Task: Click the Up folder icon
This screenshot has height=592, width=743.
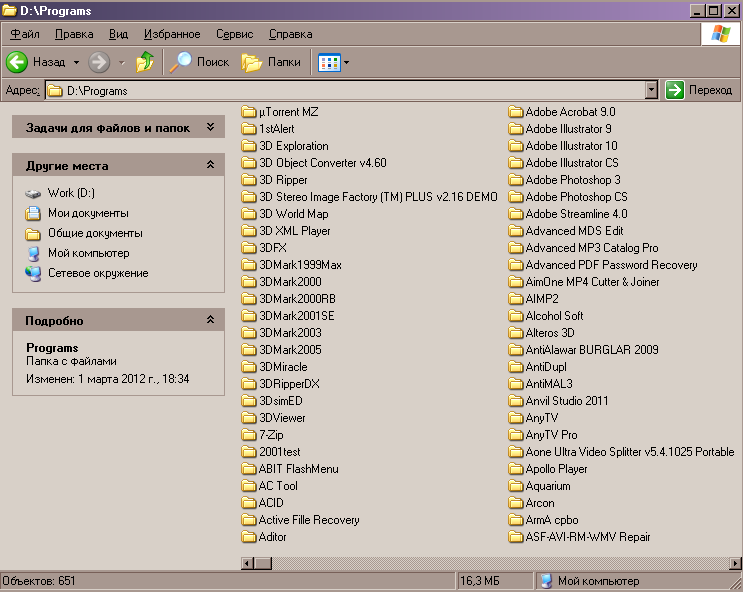Action: click(x=146, y=62)
